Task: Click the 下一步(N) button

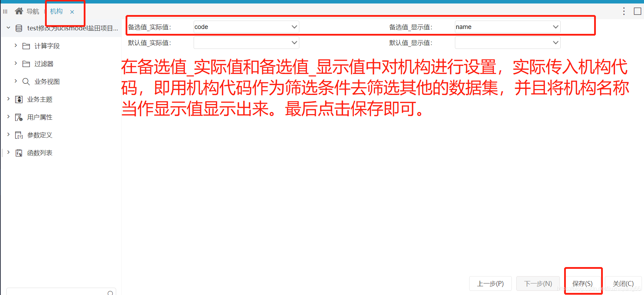Action: [538, 283]
